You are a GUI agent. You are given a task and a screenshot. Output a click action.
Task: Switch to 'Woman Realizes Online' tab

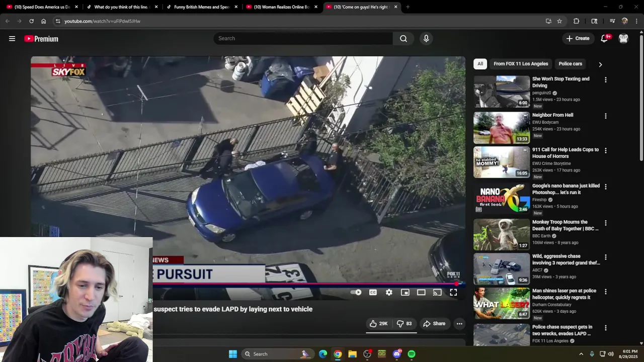pos(281,7)
